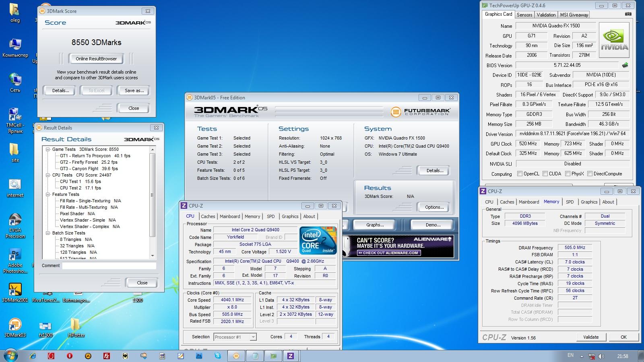Tick the CUDA checkbox in GPU-Z

coord(545,174)
